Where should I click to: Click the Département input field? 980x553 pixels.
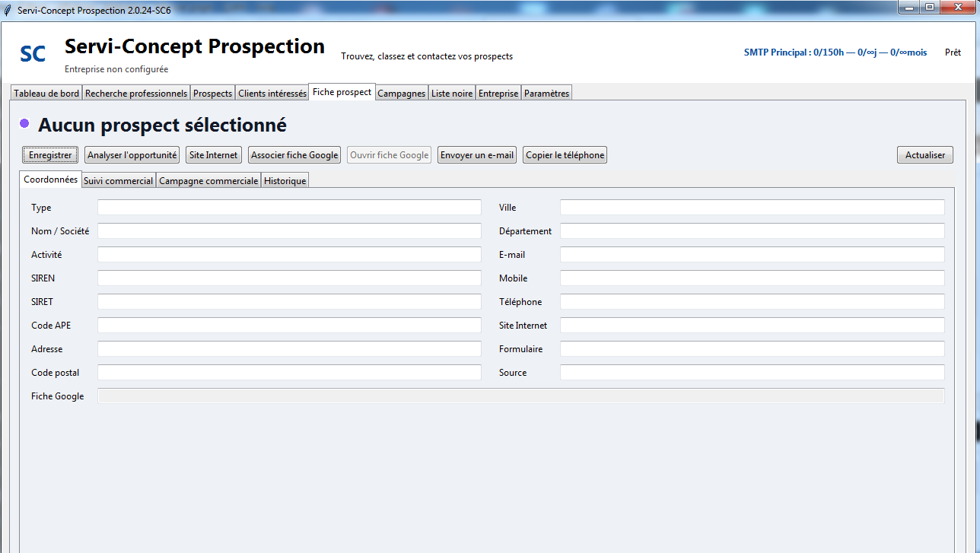[x=752, y=231]
